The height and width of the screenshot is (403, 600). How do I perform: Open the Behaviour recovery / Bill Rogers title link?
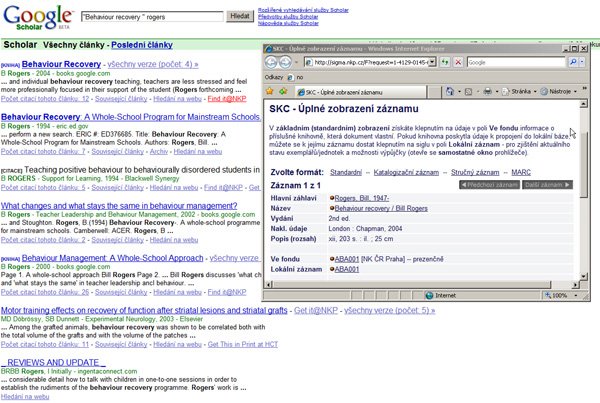(381, 209)
